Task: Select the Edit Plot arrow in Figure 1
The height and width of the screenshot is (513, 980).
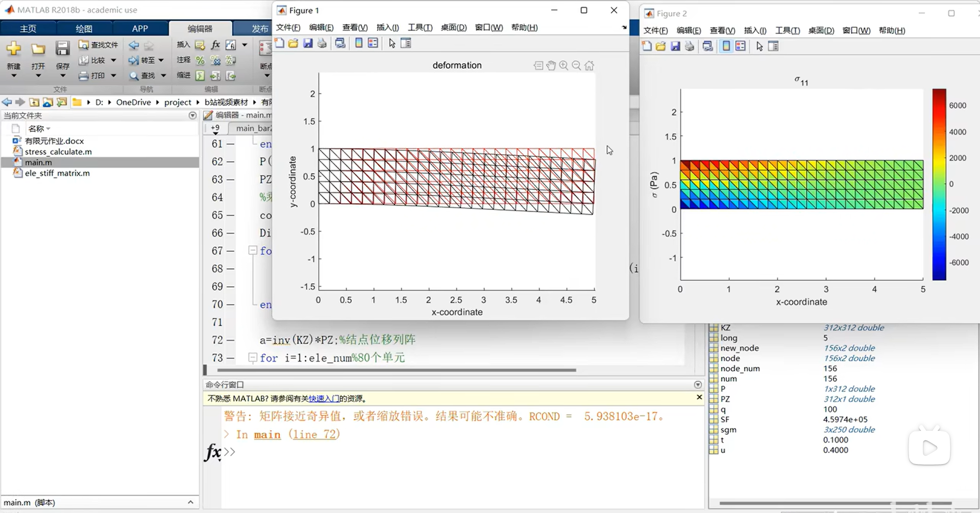Action: [x=391, y=43]
